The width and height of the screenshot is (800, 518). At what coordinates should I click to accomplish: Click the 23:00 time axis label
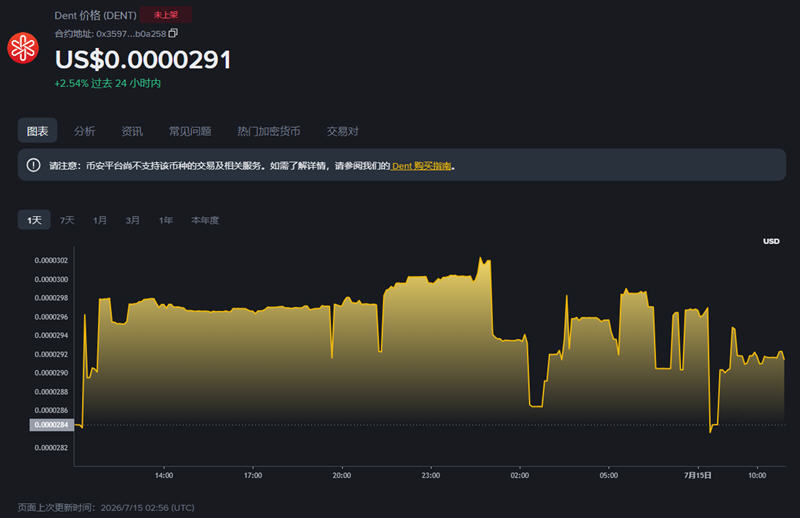coord(431,475)
